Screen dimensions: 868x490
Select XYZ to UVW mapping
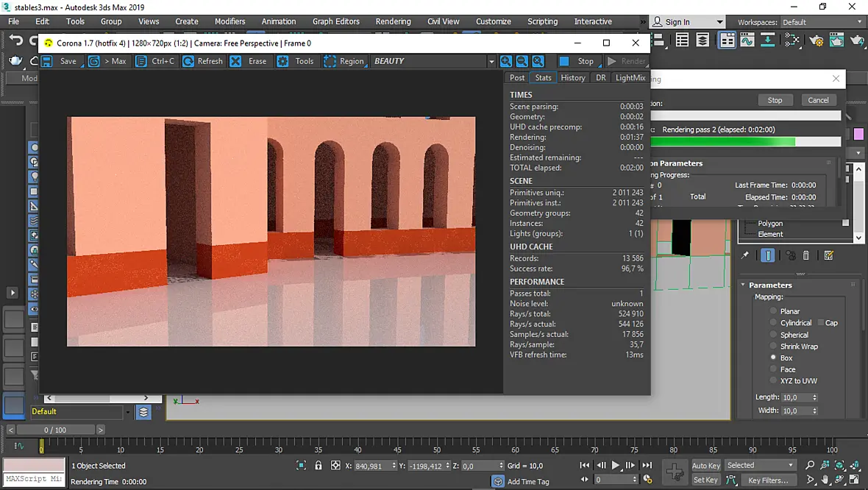click(773, 380)
